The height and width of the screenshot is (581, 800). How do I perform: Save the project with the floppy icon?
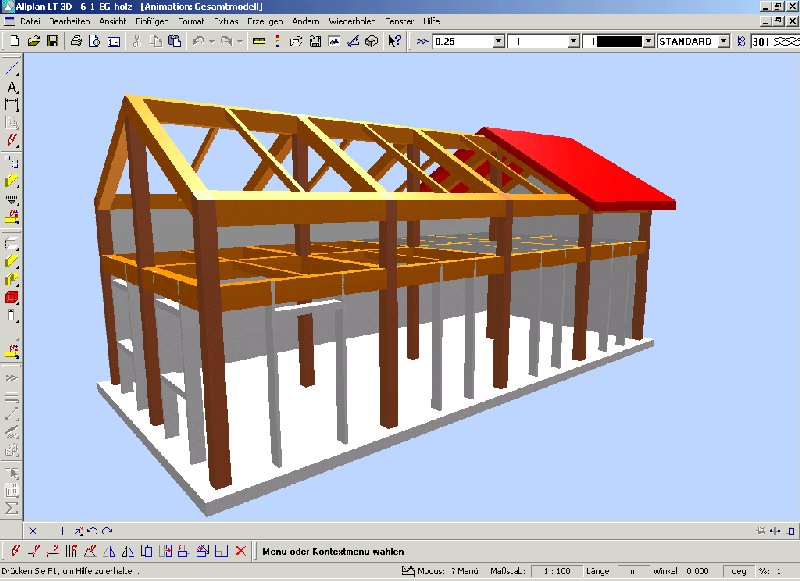(52, 41)
